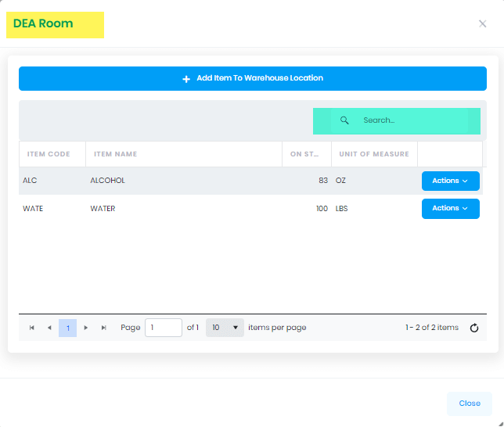Click the plus icon on the Add Item button
The image size is (504, 427).
point(186,79)
